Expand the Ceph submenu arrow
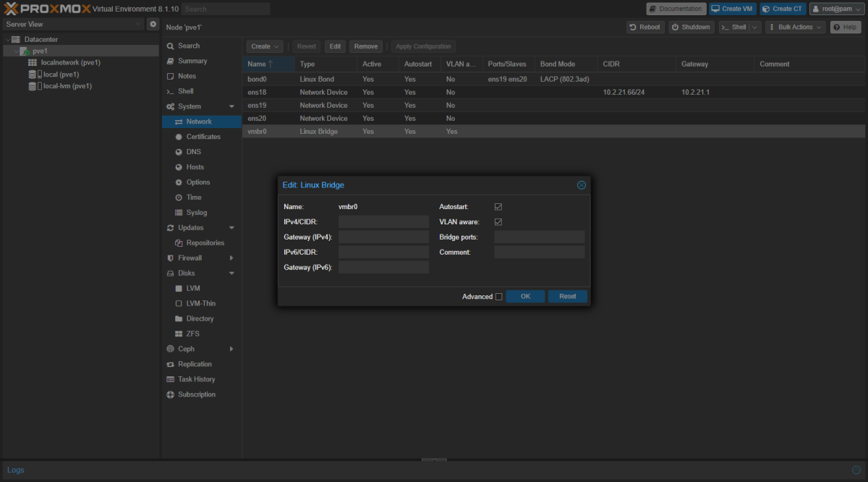This screenshot has width=868, height=482. (x=231, y=349)
